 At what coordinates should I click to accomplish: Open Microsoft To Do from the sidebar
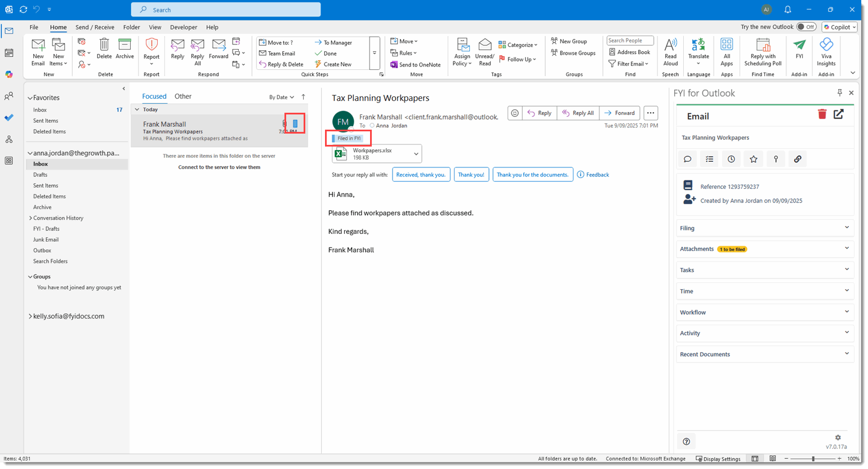tap(8, 117)
